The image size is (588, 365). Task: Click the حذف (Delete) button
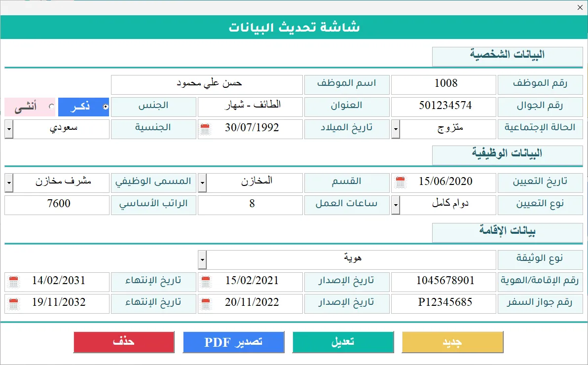(124, 342)
